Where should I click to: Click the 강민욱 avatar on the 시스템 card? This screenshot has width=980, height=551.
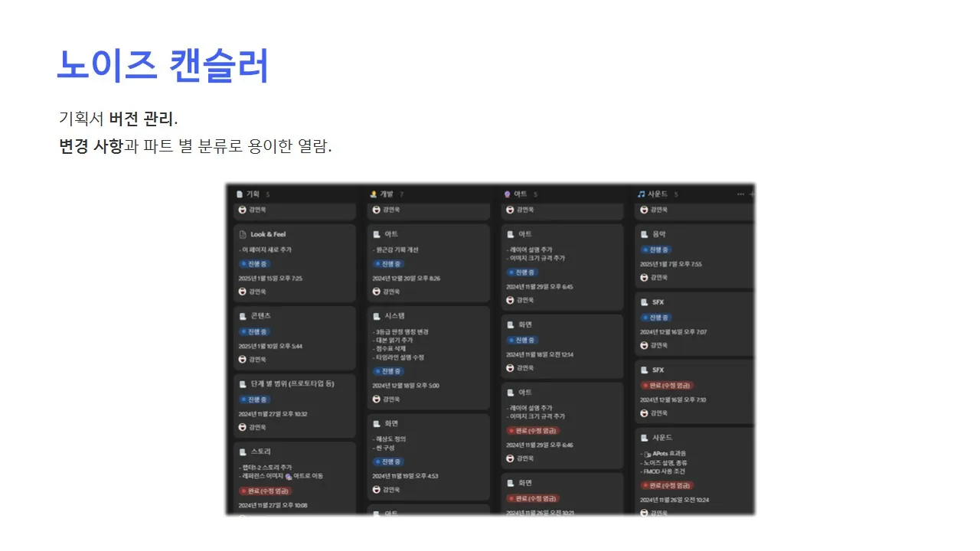coord(377,399)
